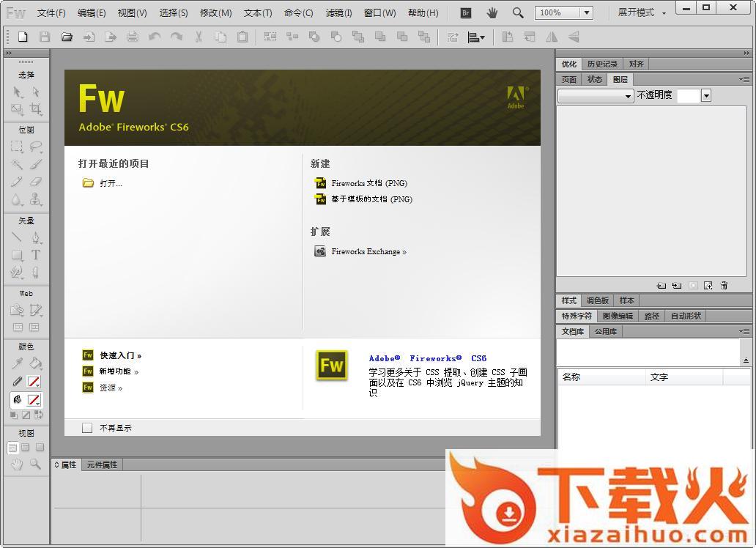Select the Eraser tool
The width and height of the screenshot is (756, 548).
[36, 182]
